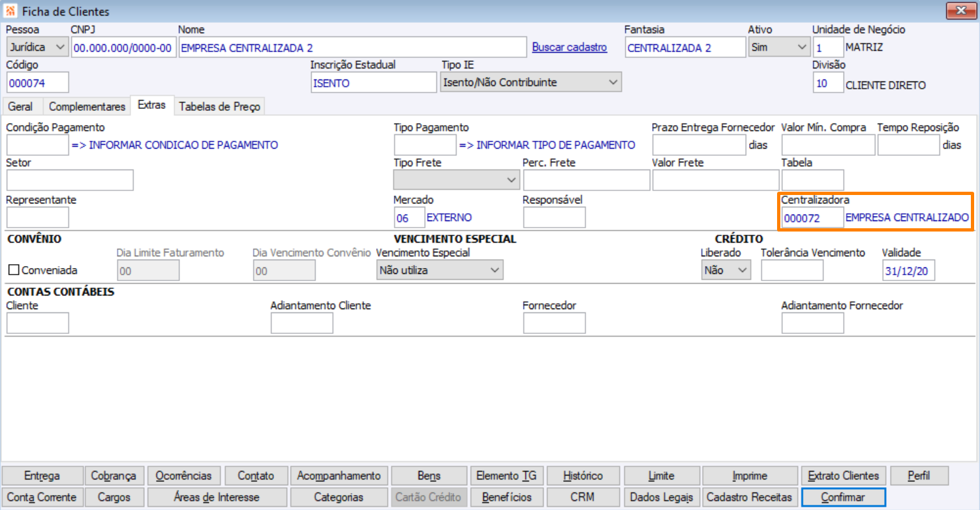Screen dimensions: 980x510
Task: Click the Extrato Clientes button
Action: point(844,475)
